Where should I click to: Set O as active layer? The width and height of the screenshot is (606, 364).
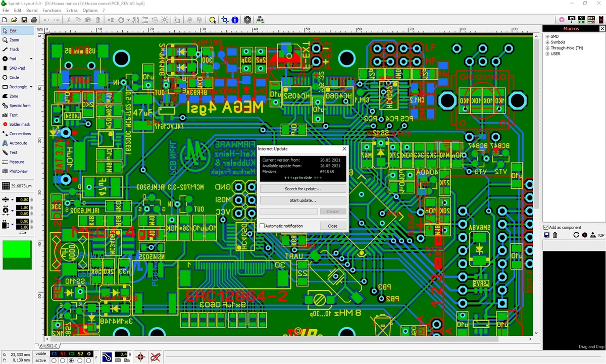(x=89, y=360)
